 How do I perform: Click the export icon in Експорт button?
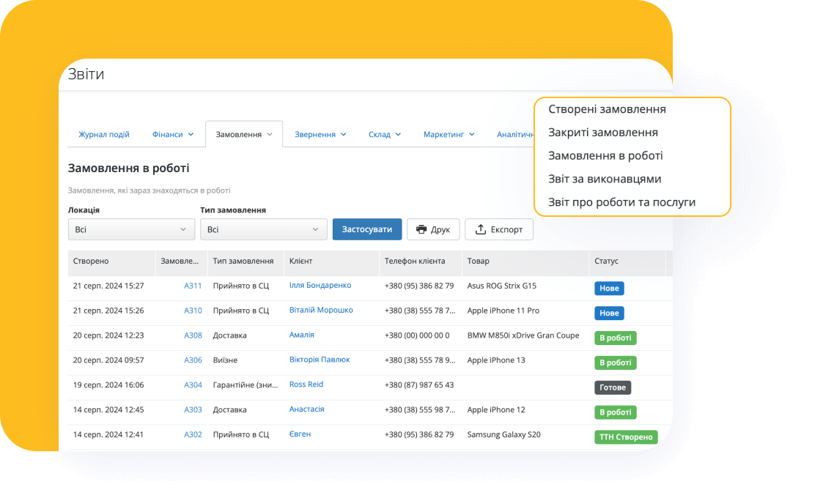pos(481,230)
